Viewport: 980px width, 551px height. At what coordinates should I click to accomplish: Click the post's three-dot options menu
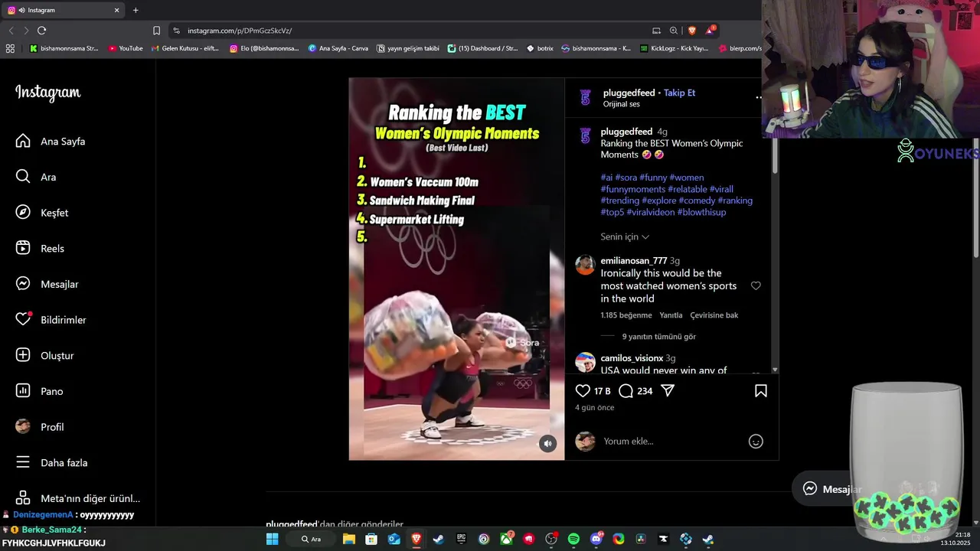point(758,98)
